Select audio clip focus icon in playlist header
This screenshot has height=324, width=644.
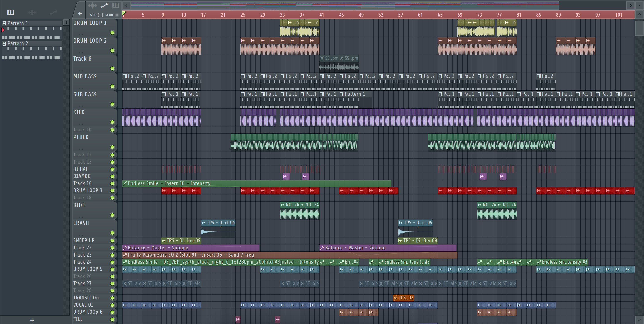(x=92, y=5)
